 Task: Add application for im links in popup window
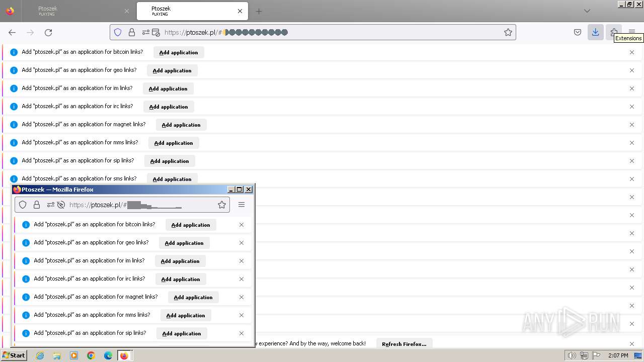pos(180,261)
